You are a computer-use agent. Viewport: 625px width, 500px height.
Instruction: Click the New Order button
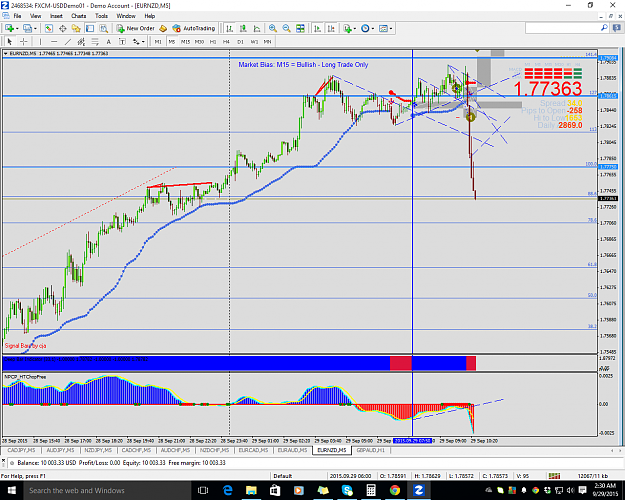[136, 28]
